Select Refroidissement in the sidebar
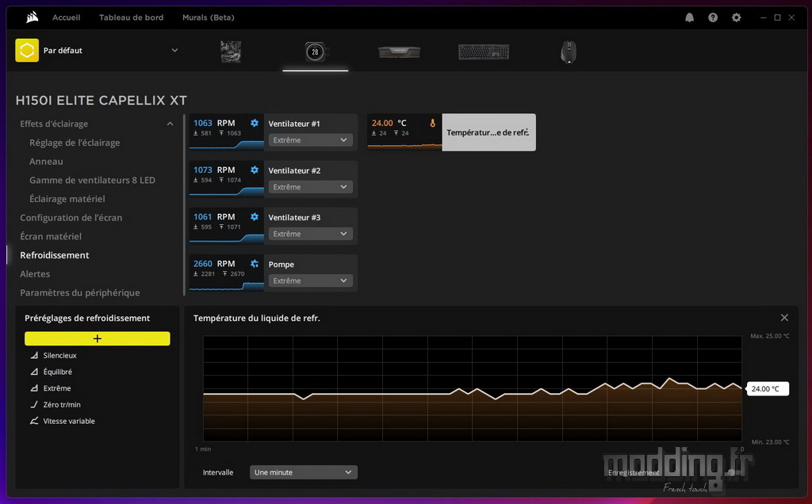The width and height of the screenshot is (812, 504). 55,255
